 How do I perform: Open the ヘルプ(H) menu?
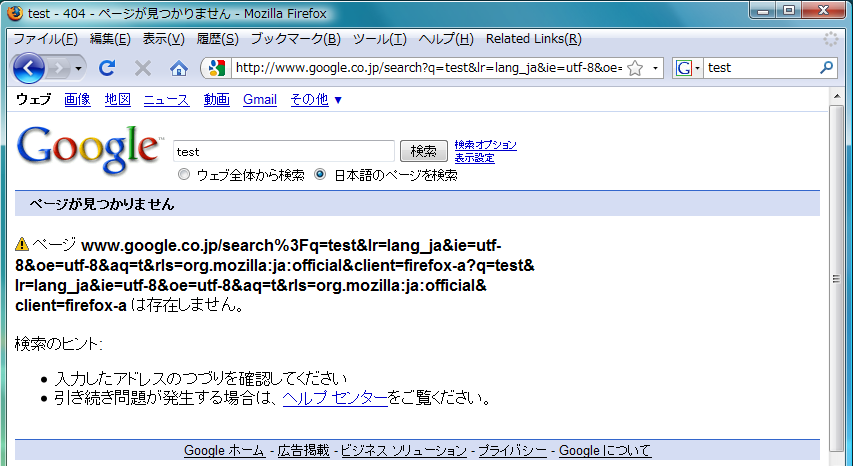[446, 39]
